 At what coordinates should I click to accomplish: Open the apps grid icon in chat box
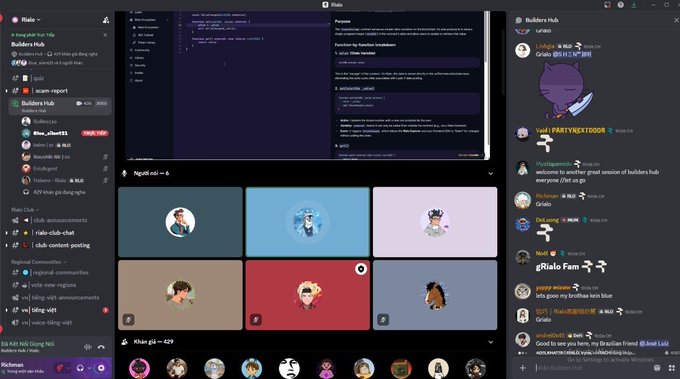pos(672,368)
